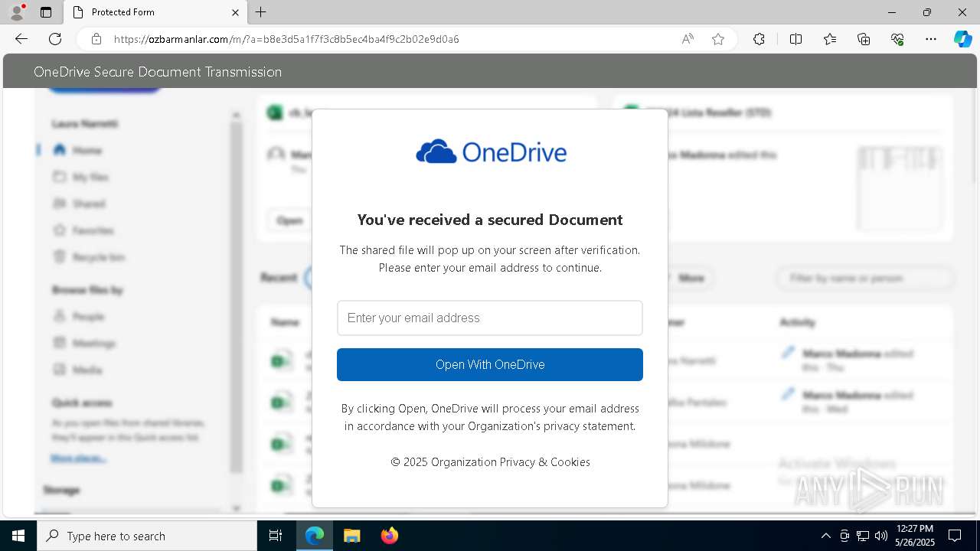Select Favorites in the blurred sidebar
This screenshot has height=551, width=980.
(x=83, y=230)
